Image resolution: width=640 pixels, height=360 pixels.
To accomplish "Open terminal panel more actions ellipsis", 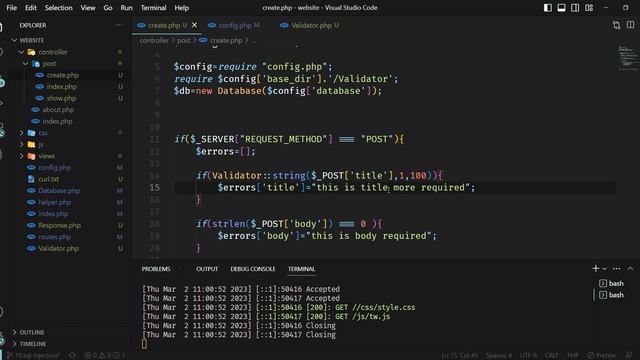I will 617,269.
